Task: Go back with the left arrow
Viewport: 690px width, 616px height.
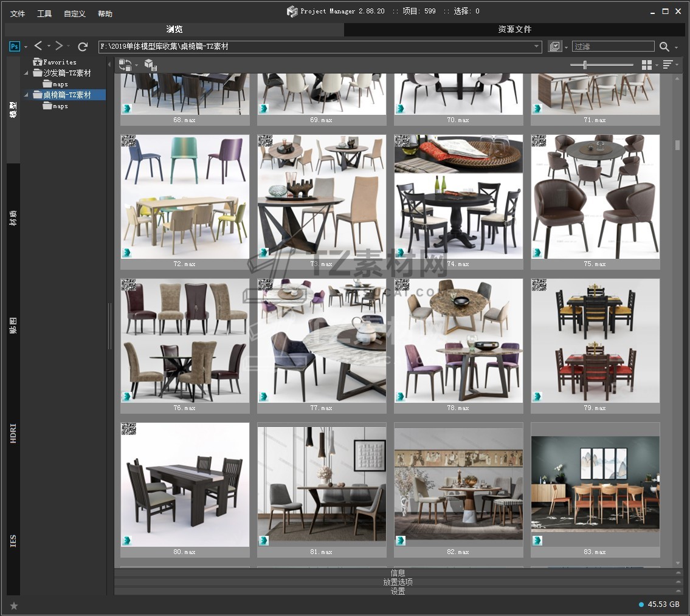Action: [x=38, y=46]
